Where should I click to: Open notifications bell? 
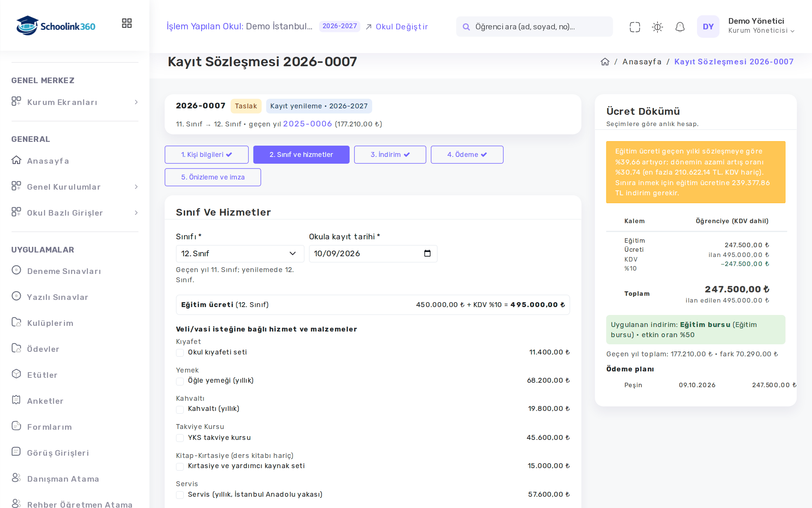click(x=680, y=27)
